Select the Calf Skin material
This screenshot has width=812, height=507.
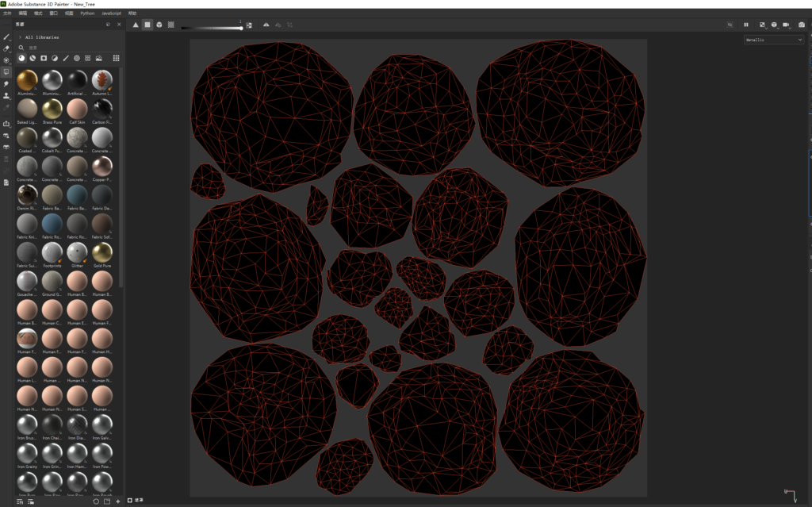[x=77, y=109]
